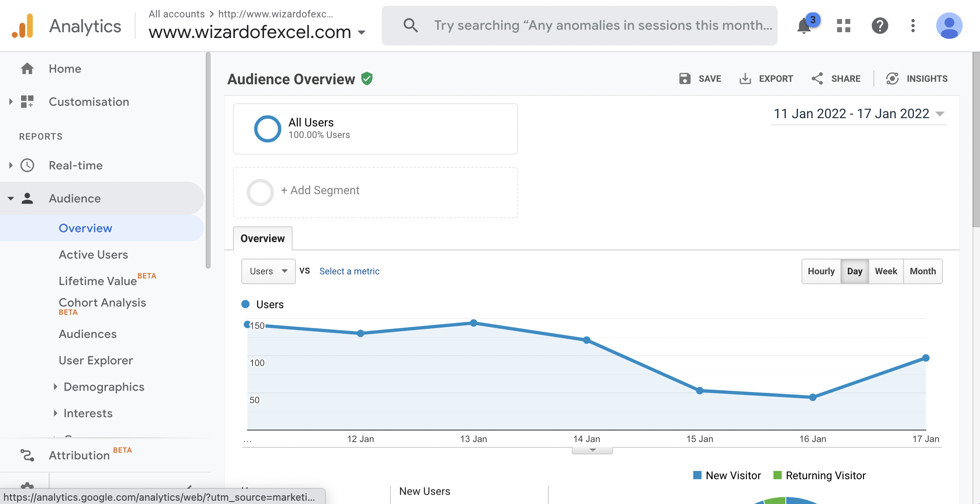Go to Home in sidebar
The image size is (980, 504).
(65, 69)
